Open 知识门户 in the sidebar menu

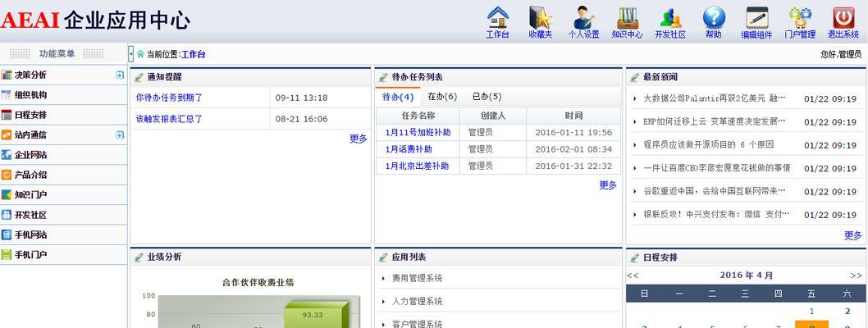[x=63, y=194]
